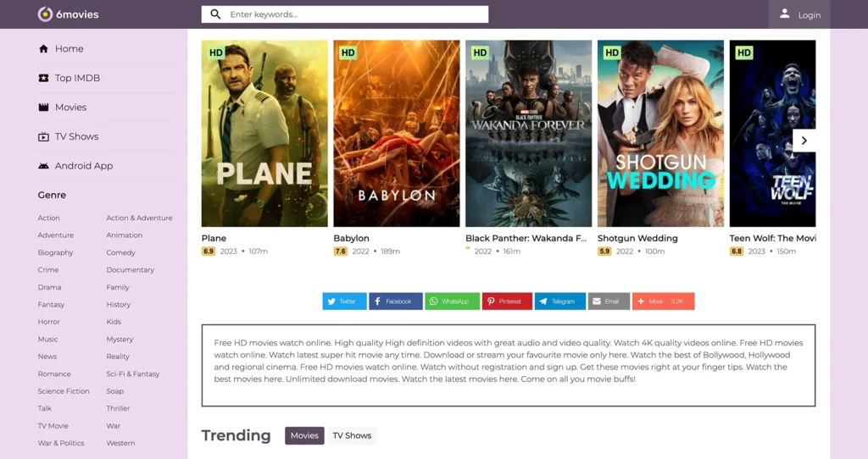The width and height of the screenshot is (868, 459).
Task: Select the Sci-Fi & Fantasy genre
Action: [x=133, y=374]
